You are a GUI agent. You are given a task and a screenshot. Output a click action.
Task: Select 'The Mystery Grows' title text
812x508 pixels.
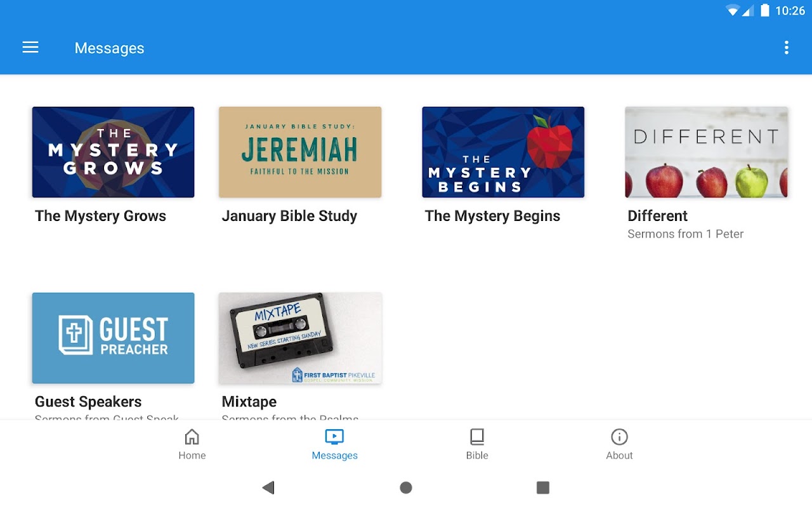100,216
